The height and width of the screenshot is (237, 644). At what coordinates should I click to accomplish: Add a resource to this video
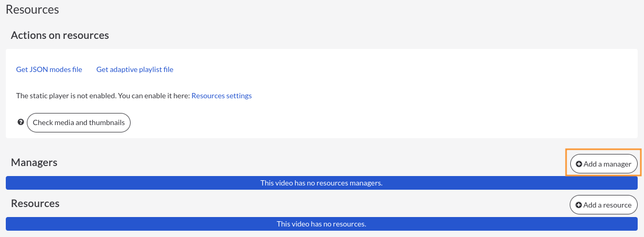[603, 205]
